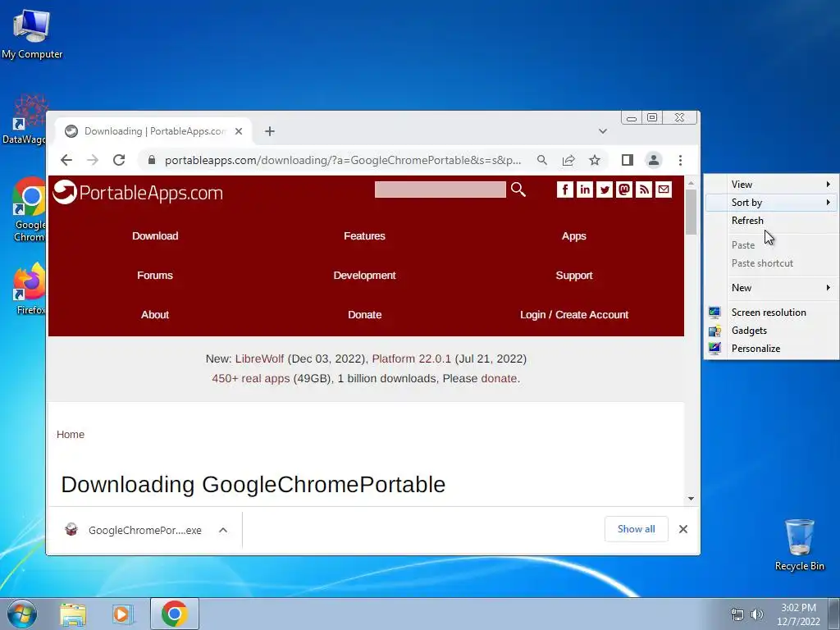Open PortableApps LinkedIn icon

coord(585,189)
